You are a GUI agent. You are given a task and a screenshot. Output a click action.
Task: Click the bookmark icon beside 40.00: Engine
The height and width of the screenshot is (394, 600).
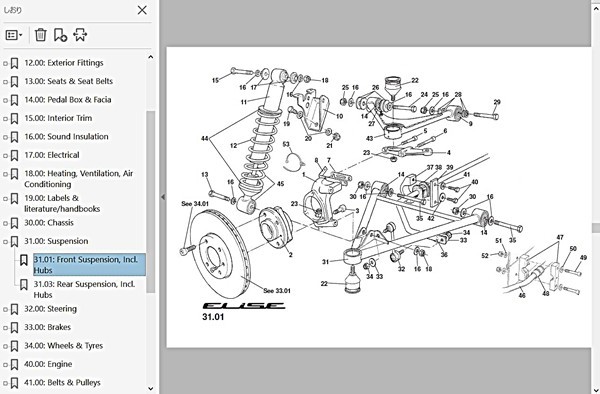(15, 364)
